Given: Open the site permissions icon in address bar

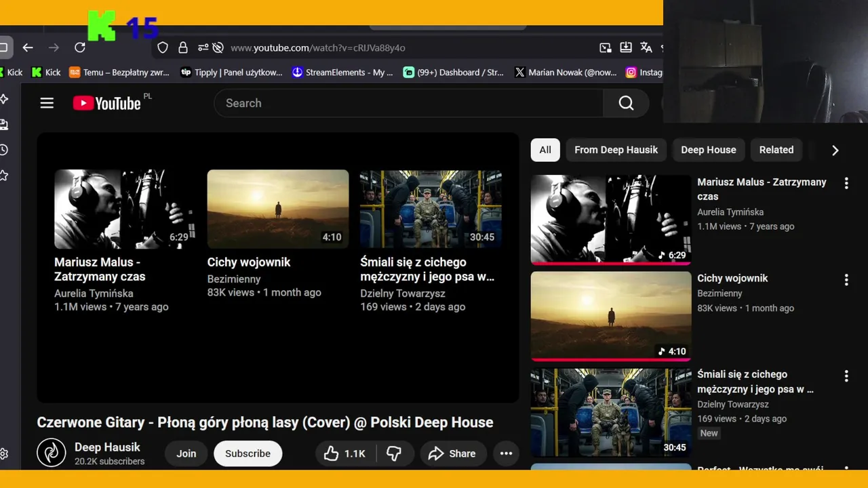Looking at the screenshot, I should [203, 47].
